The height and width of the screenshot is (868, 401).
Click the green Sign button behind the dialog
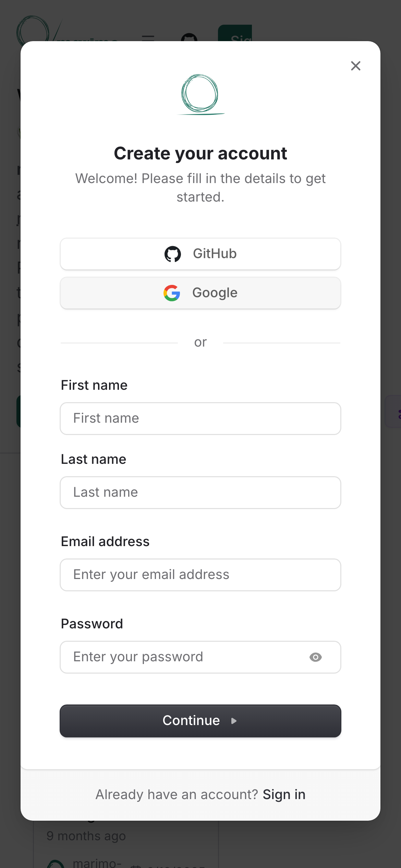(235, 34)
